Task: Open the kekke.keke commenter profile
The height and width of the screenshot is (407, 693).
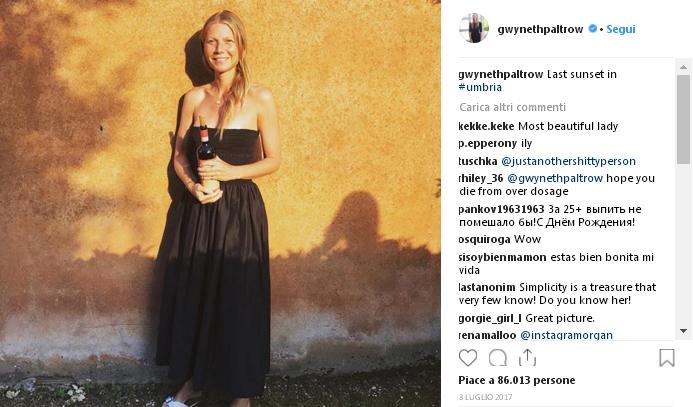Action: pyautogui.click(x=486, y=126)
